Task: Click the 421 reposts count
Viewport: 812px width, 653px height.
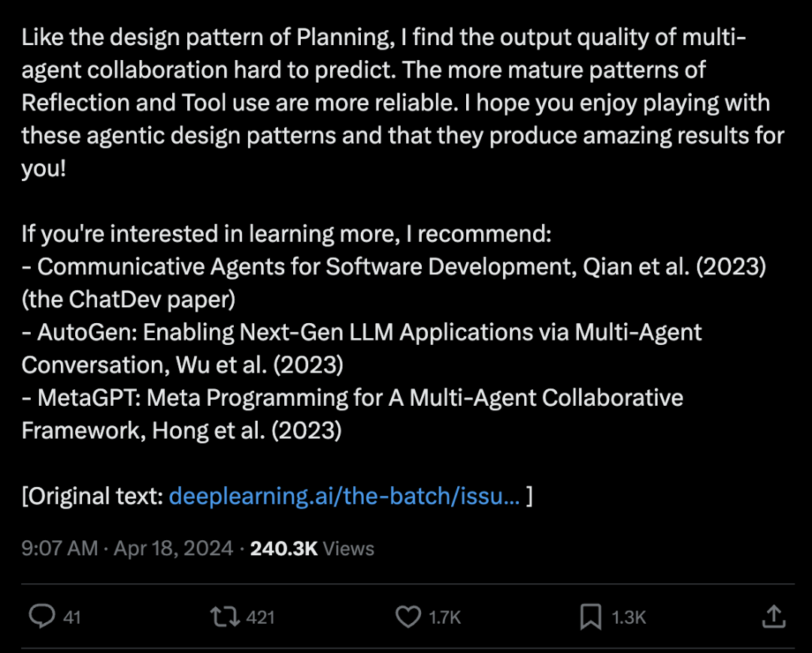Action: point(260,617)
